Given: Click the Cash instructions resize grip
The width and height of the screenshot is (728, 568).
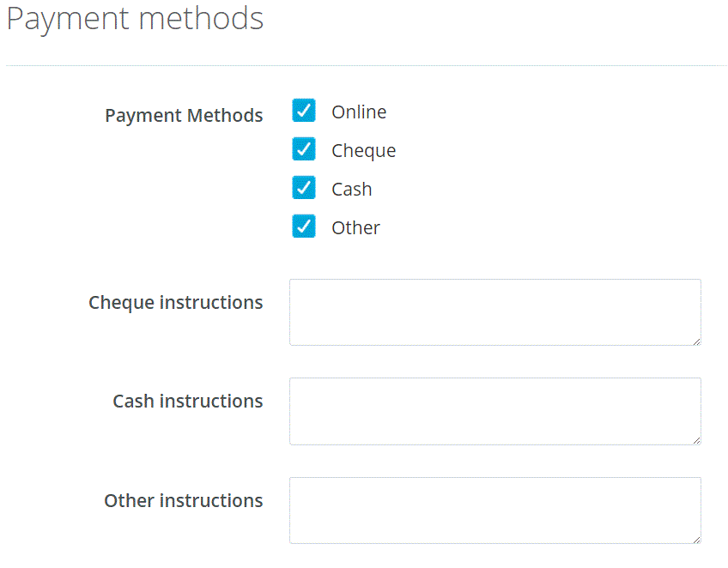Looking at the screenshot, I should click(x=696, y=440).
